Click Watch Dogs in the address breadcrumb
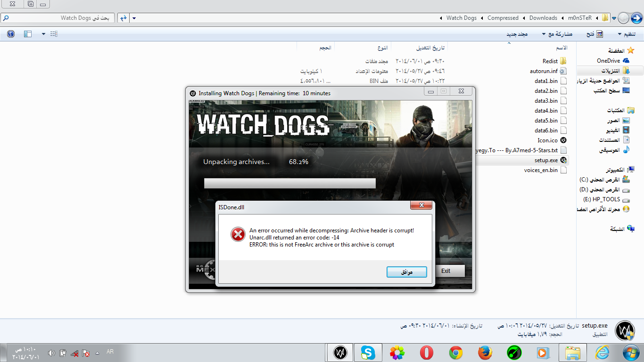644x362 pixels. 461,18
